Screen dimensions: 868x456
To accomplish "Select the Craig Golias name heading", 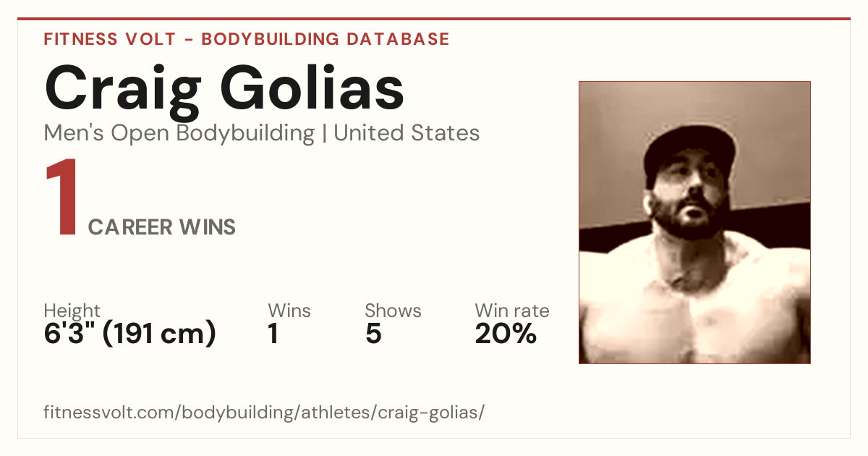I will point(224,88).
